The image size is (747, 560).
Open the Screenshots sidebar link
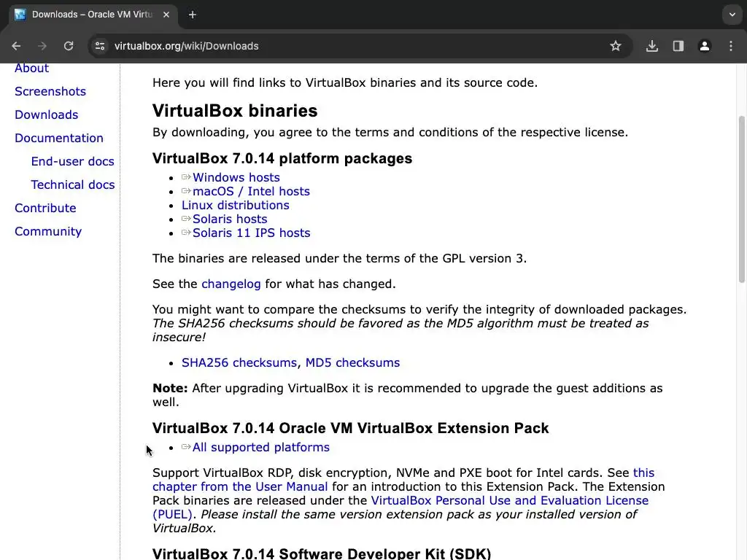[x=50, y=91]
